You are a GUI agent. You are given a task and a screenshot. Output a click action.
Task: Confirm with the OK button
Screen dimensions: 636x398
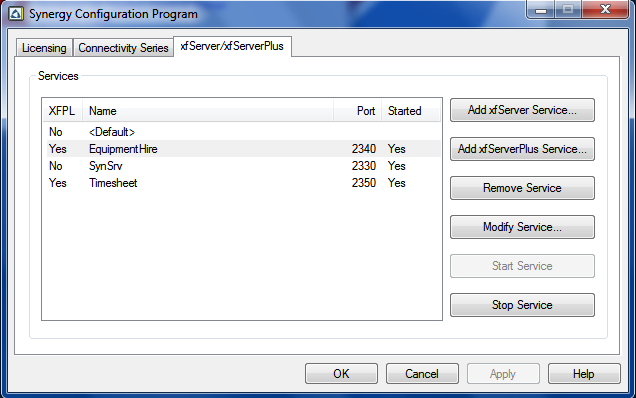(341, 374)
